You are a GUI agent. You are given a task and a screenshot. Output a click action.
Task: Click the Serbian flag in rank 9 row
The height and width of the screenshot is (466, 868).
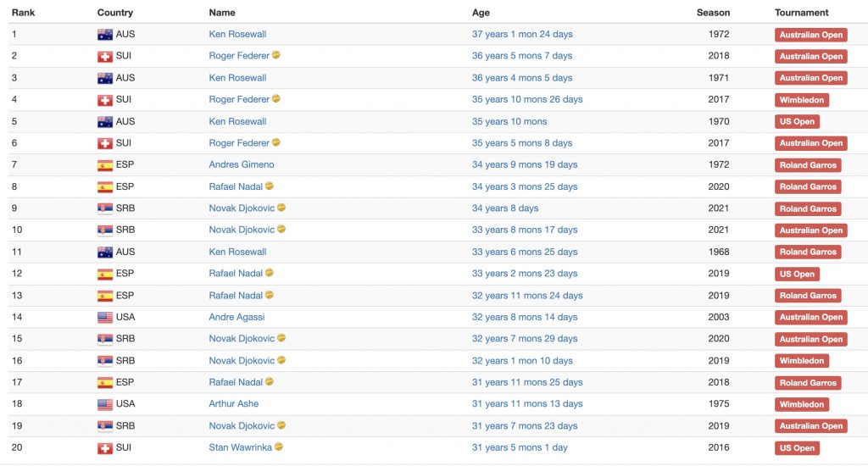[104, 208]
